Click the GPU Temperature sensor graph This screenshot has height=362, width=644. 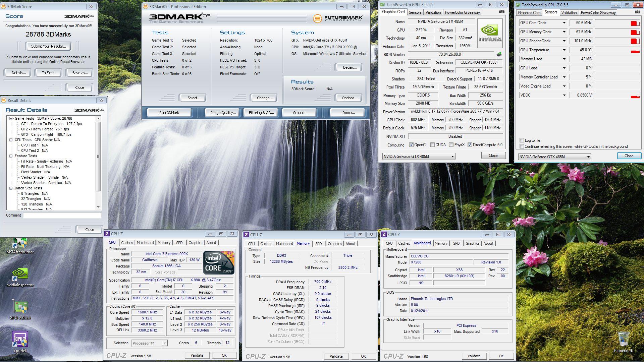pyautogui.click(x=617, y=50)
